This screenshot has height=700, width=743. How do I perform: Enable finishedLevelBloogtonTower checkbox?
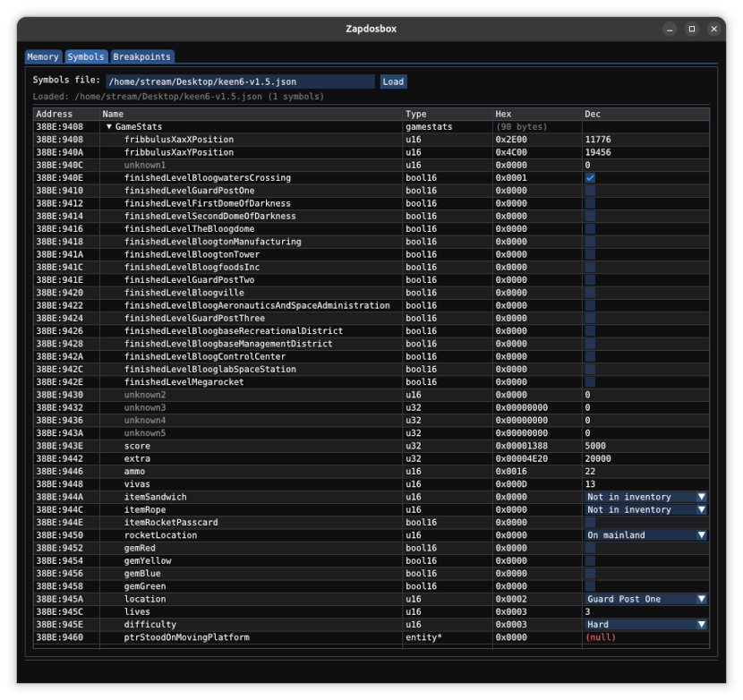click(x=590, y=254)
